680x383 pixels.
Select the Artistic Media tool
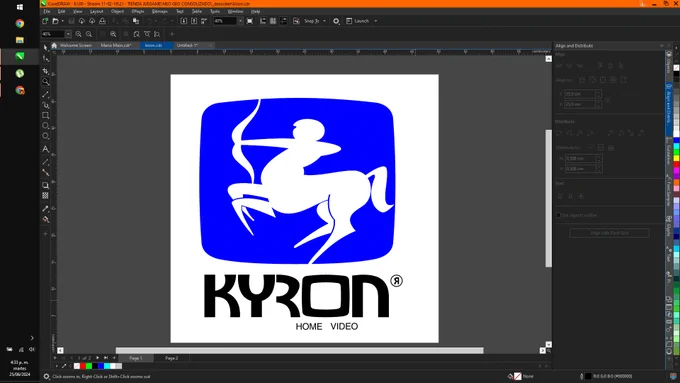(x=46, y=105)
